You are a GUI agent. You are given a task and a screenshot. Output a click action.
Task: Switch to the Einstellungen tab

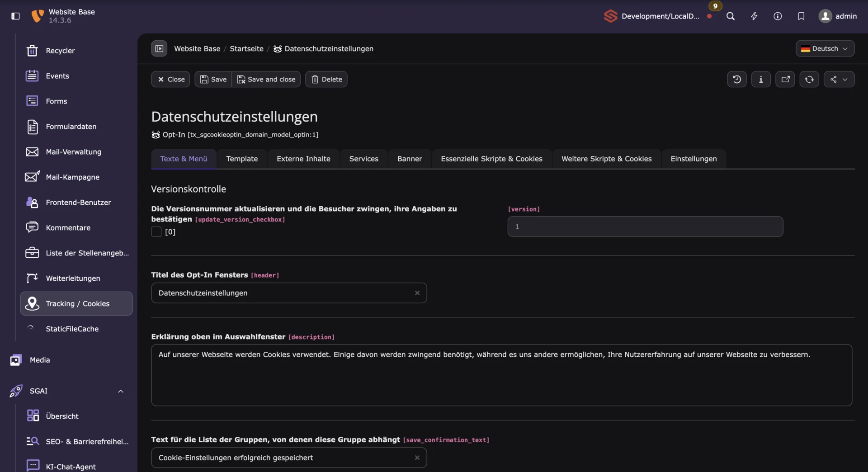pyautogui.click(x=694, y=159)
